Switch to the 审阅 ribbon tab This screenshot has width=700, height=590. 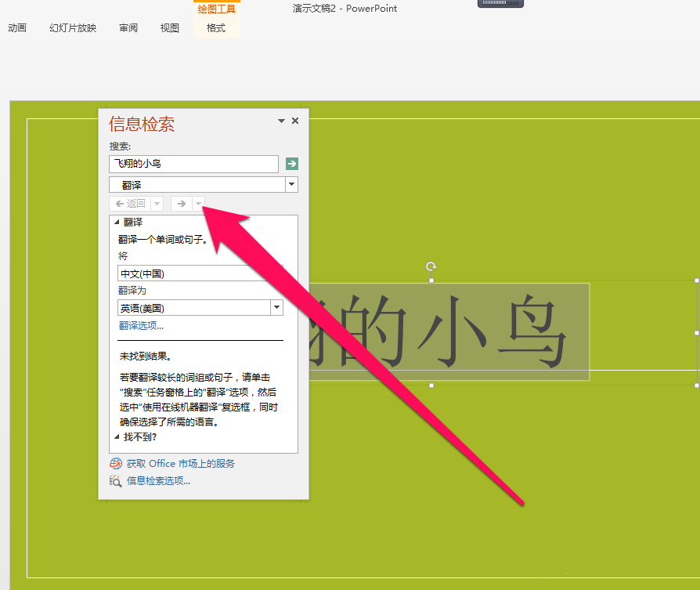coord(128,27)
